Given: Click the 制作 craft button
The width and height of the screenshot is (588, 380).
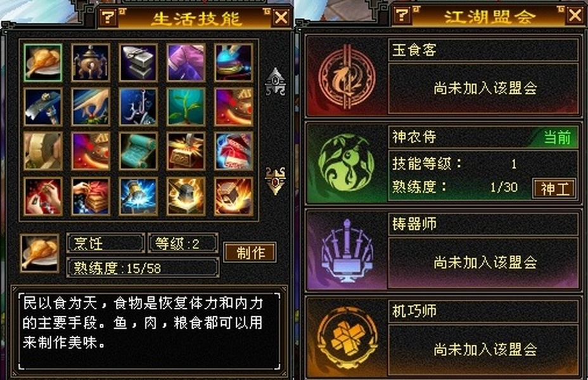Looking at the screenshot, I should (250, 253).
